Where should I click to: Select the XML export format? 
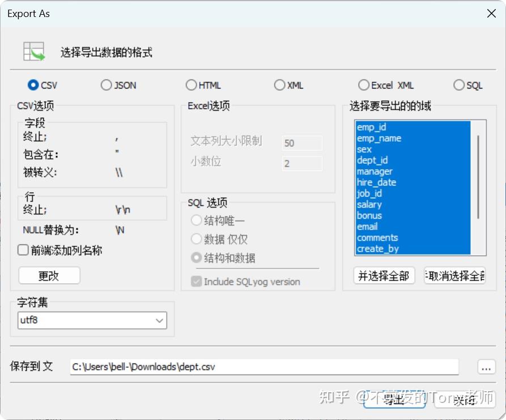click(279, 84)
